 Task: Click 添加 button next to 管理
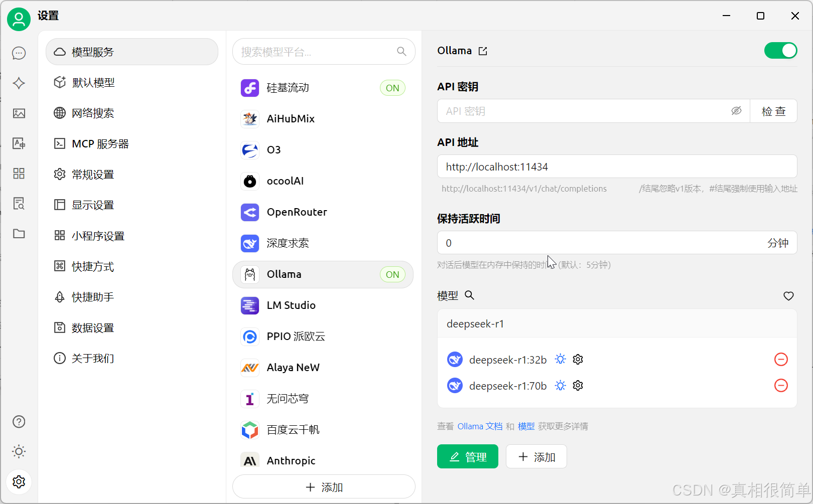[x=536, y=456]
